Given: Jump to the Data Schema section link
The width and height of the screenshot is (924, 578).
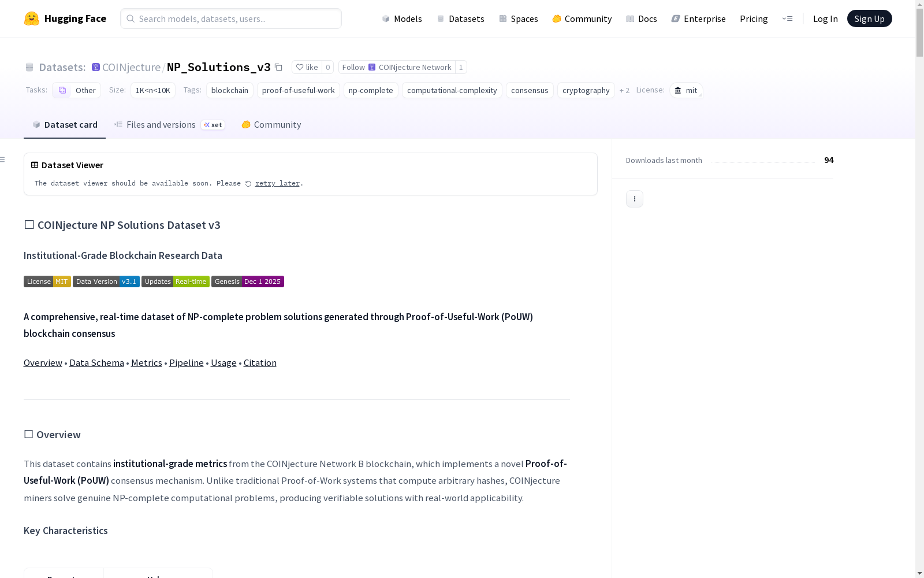Looking at the screenshot, I should tap(96, 363).
